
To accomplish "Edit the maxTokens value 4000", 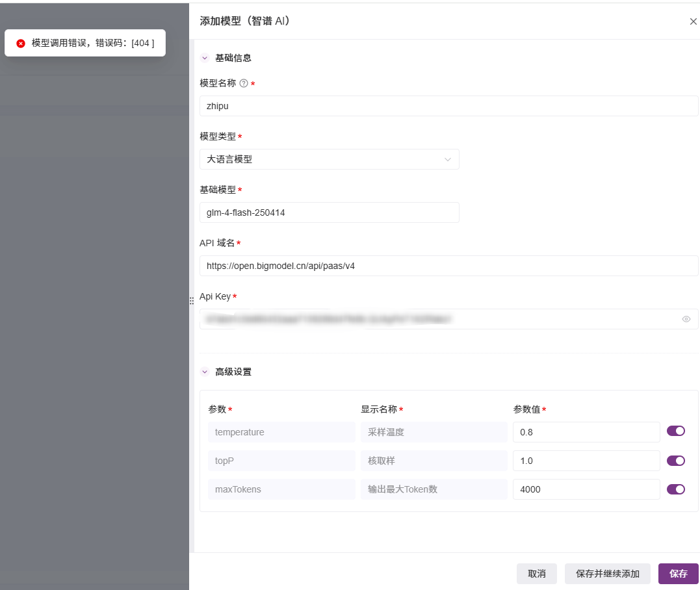I will pyautogui.click(x=586, y=489).
